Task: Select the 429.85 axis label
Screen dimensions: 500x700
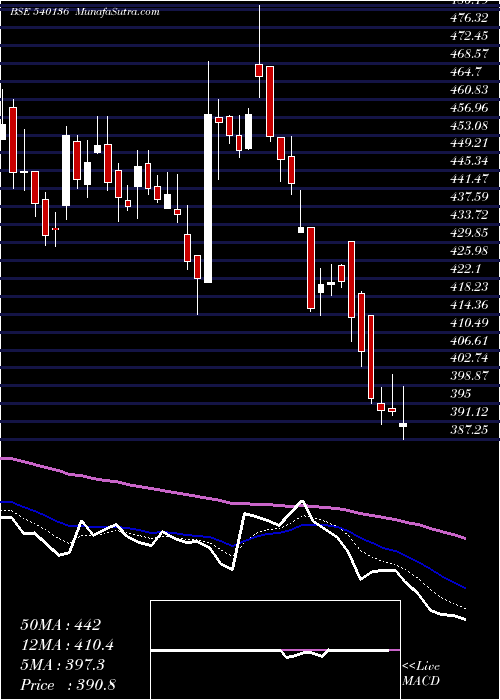Action: (468, 233)
